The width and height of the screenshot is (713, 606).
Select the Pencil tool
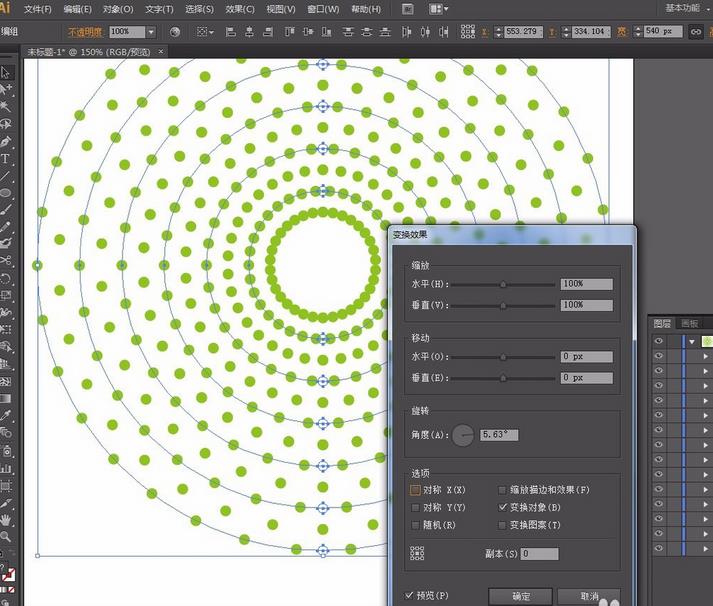pyautogui.click(x=5, y=227)
